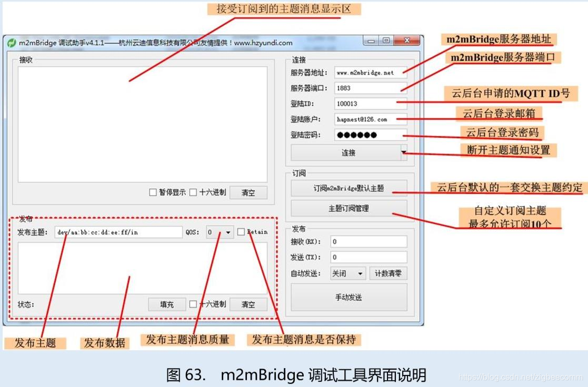
Task: Toggle 十六进制 checkbox in the 接收 panel
Action: [x=193, y=192]
